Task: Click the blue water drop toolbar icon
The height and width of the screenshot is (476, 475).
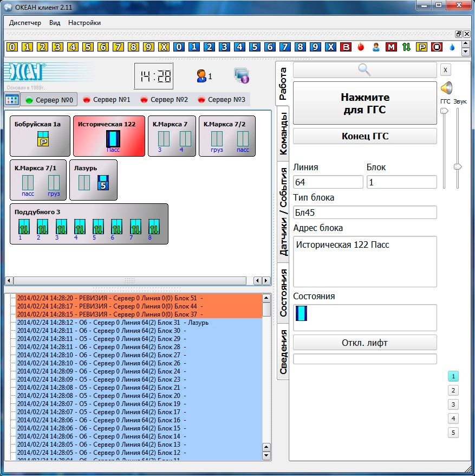Action: (x=452, y=47)
